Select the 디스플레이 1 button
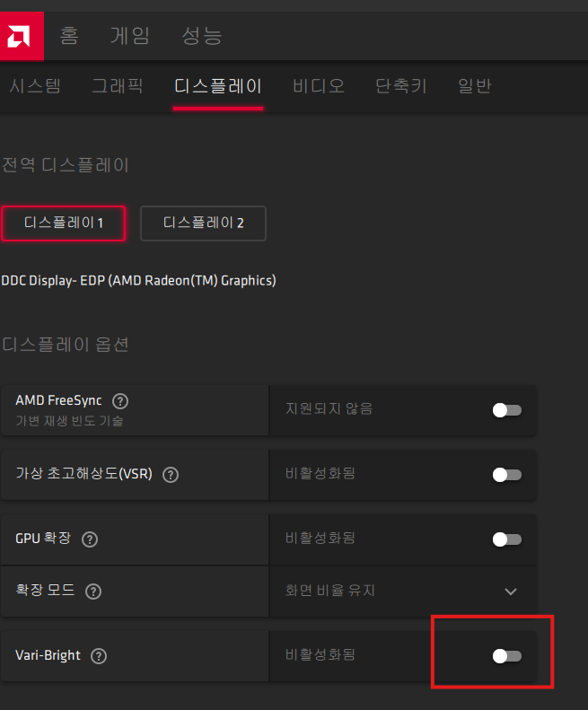Screen dimensions: 588x710 [x=63, y=224]
